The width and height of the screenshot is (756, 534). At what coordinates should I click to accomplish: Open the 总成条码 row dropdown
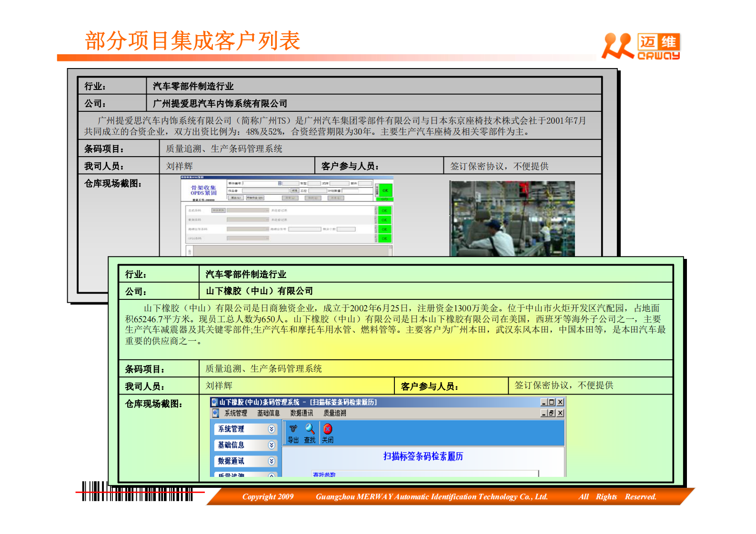(267, 210)
